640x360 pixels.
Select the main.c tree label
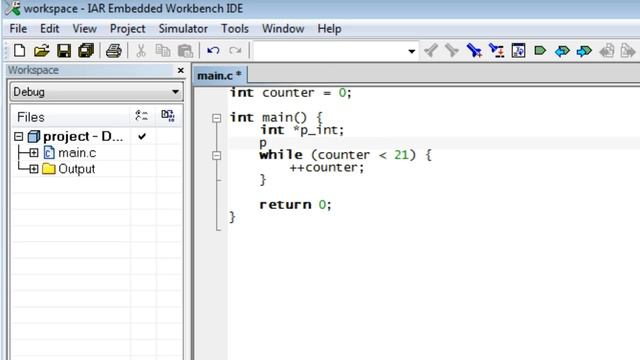(x=77, y=153)
